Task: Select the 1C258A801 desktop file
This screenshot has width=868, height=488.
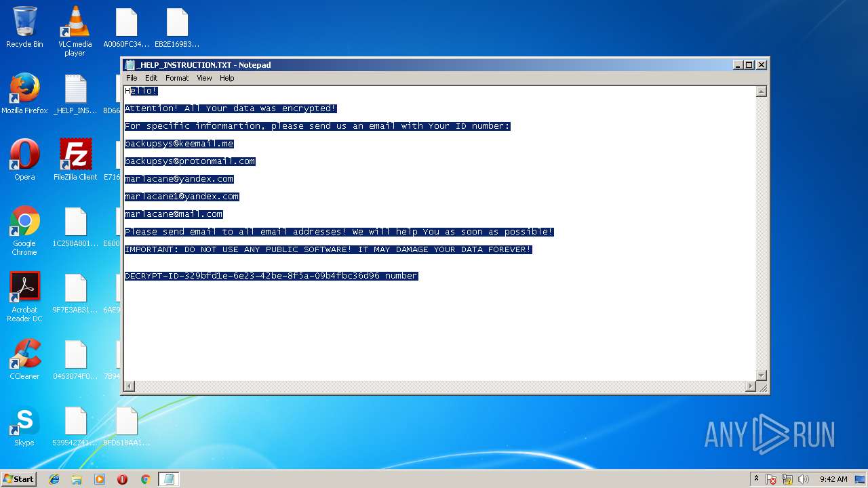Action: point(75,227)
